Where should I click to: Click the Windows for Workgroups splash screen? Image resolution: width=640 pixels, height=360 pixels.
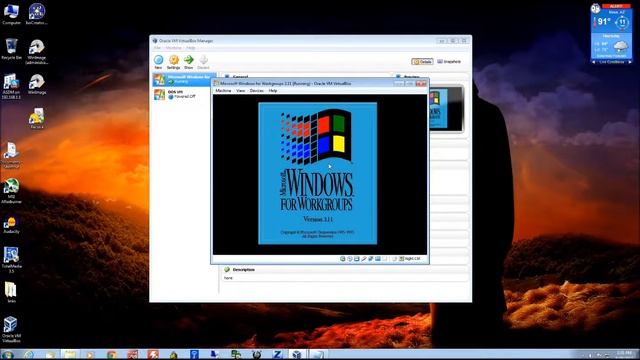coord(318,173)
